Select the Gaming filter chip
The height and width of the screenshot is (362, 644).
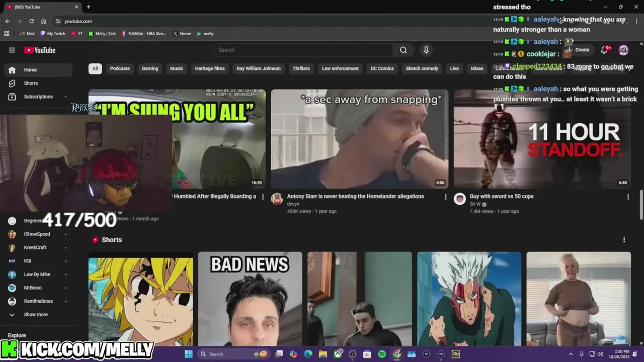coord(150,68)
